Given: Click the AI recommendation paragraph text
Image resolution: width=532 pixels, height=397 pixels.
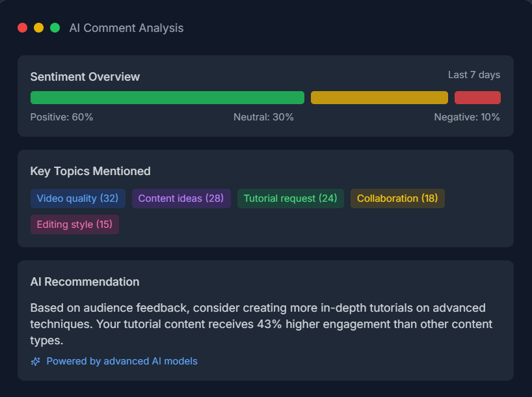Looking at the screenshot, I should point(260,324).
